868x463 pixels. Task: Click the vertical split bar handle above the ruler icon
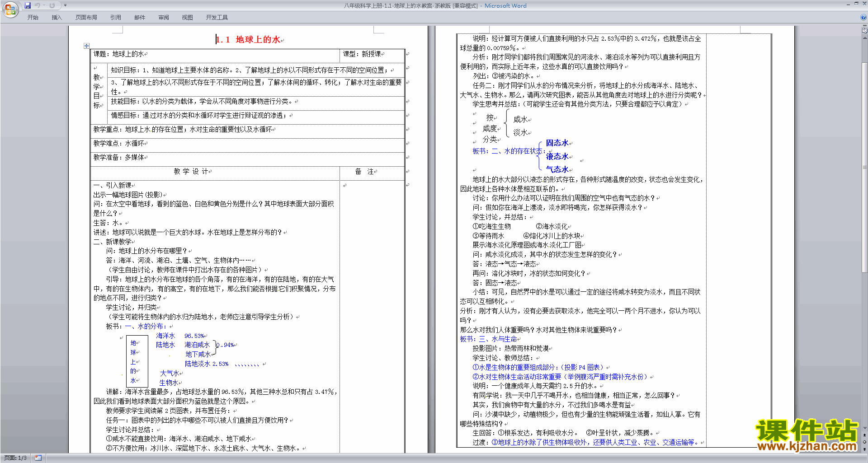865,26
